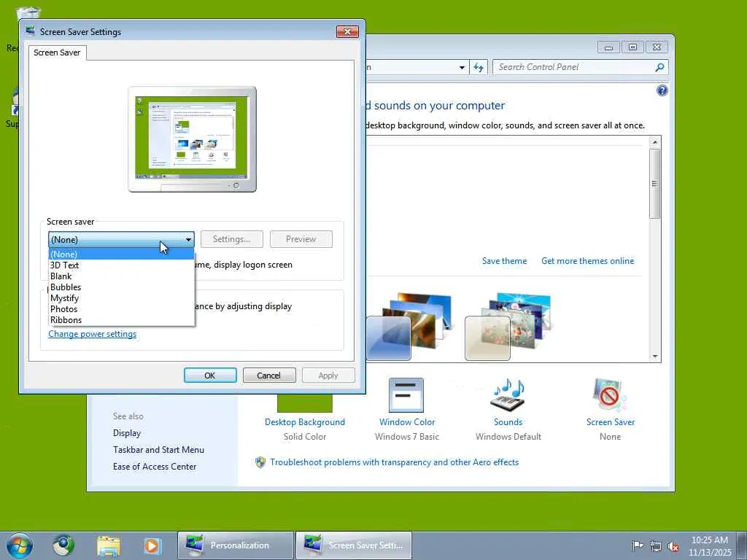Select (None) in screen saver list
Image resolution: width=747 pixels, height=560 pixels.
122,254
